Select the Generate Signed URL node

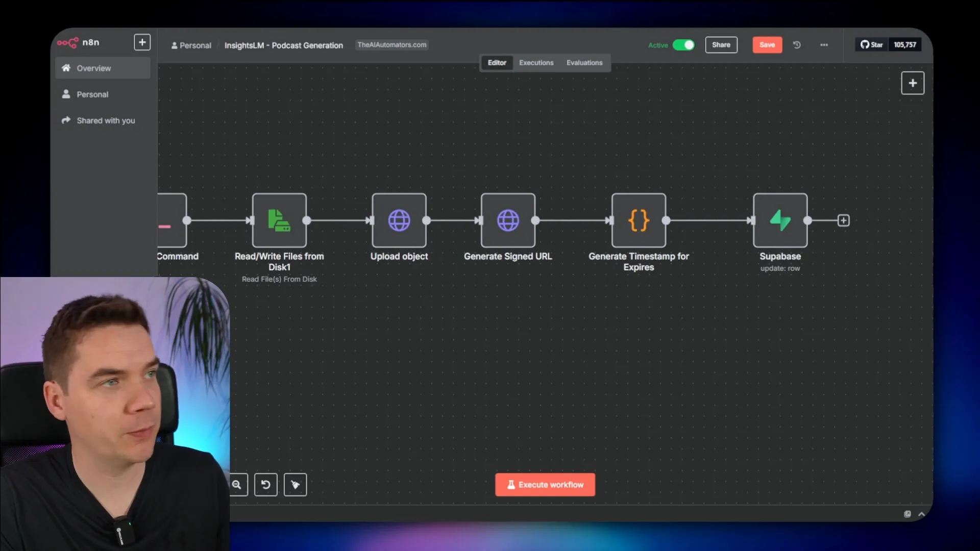click(508, 220)
